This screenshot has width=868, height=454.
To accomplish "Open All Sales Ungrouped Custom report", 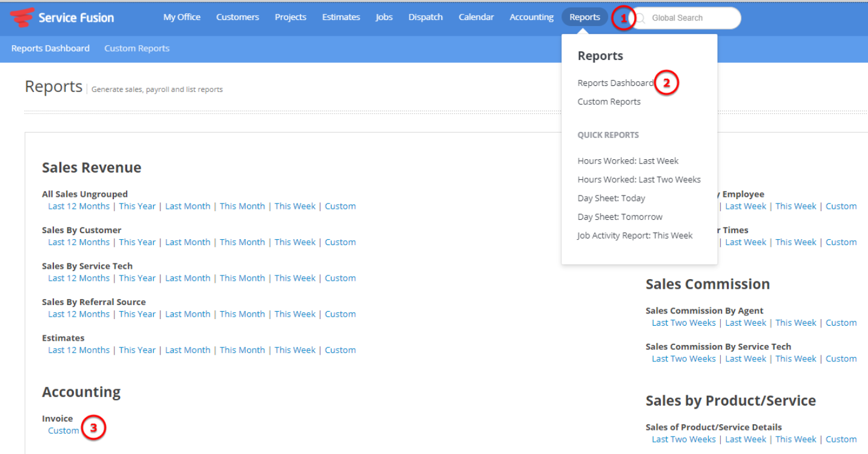I will coord(340,206).
